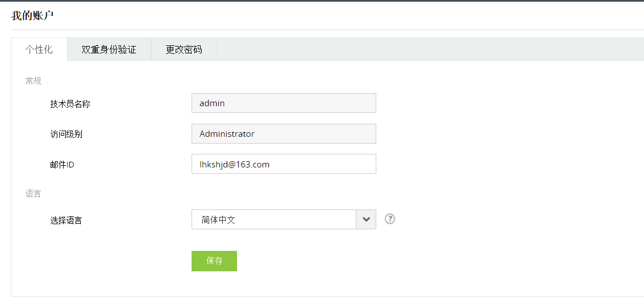This screenshot has width=644, height=298.
Task: Click the technician name field showing admin
Action: point(284,103)
